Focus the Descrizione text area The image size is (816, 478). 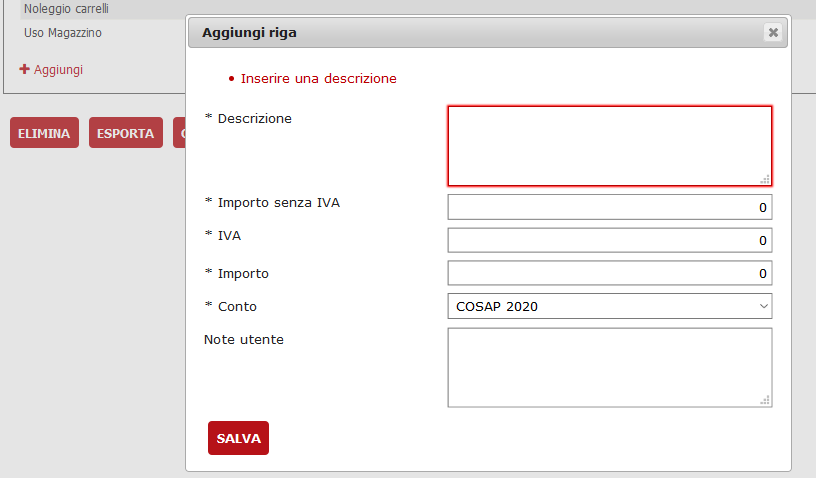[x=609, y=146]
